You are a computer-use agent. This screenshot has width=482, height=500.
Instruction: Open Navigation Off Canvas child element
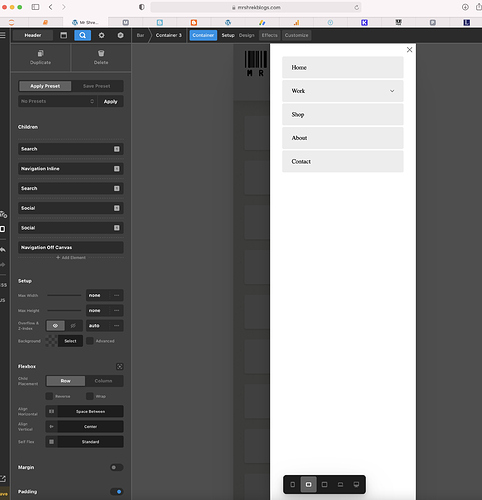[x=71, y=248]
